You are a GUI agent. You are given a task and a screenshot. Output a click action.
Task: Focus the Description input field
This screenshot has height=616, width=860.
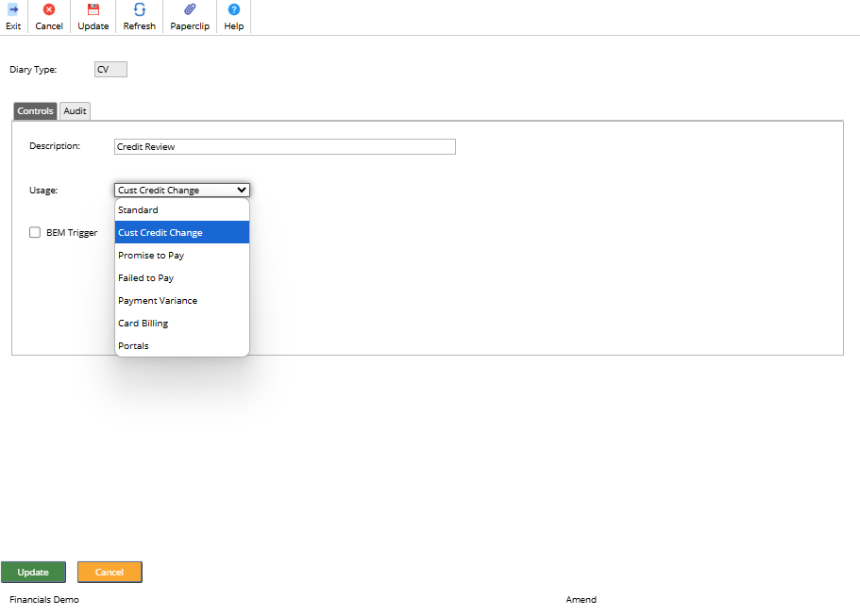[285, 147]
